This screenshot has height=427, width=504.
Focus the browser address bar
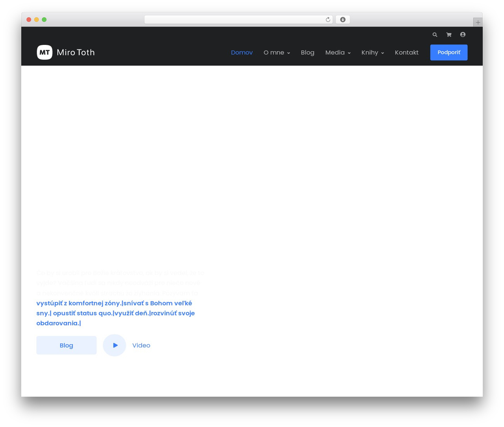click(238, 20)
